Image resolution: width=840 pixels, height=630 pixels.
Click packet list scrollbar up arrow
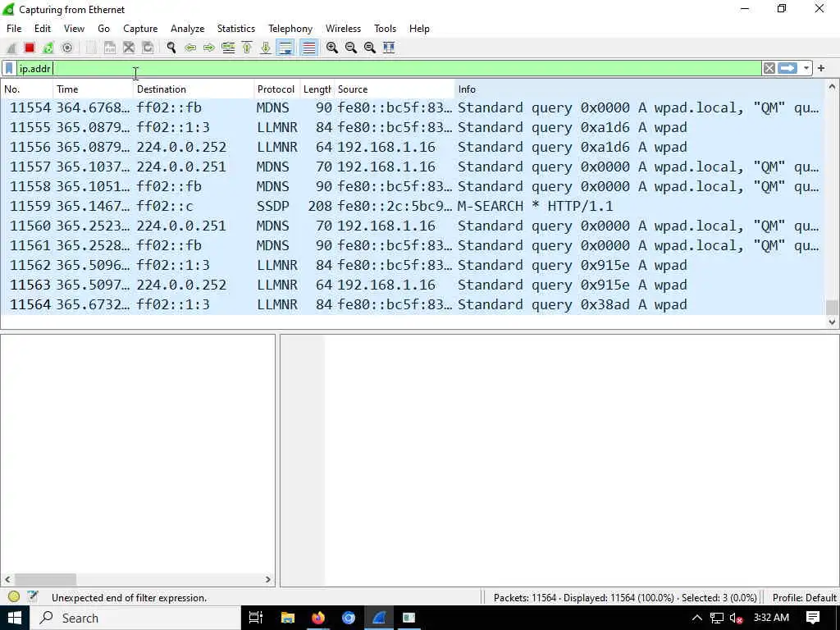(x=832, y=86)
